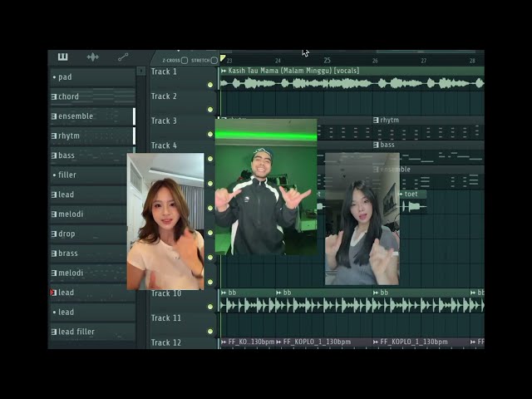Show automation clips via the line-with-nodes icon
The width and height of the screenshot is (532, 399).
(123, 57)
